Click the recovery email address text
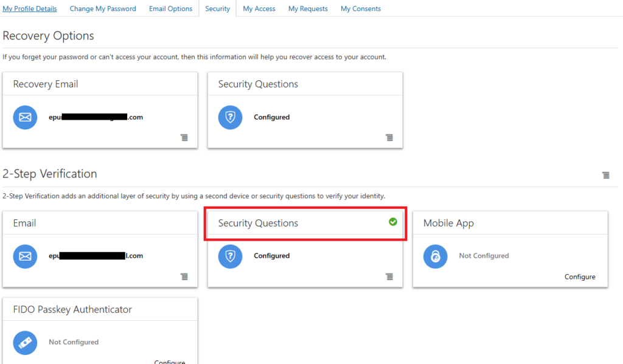 pyautogui.click(x=96, y=117)
